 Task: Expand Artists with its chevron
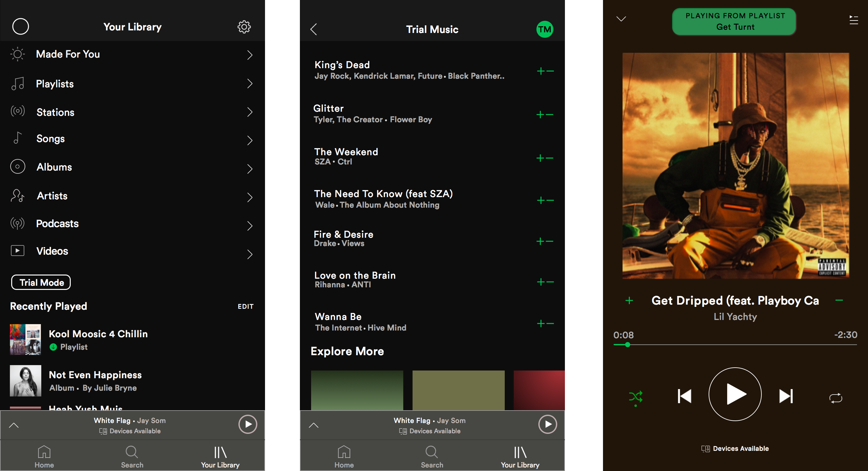coord(250,197)
